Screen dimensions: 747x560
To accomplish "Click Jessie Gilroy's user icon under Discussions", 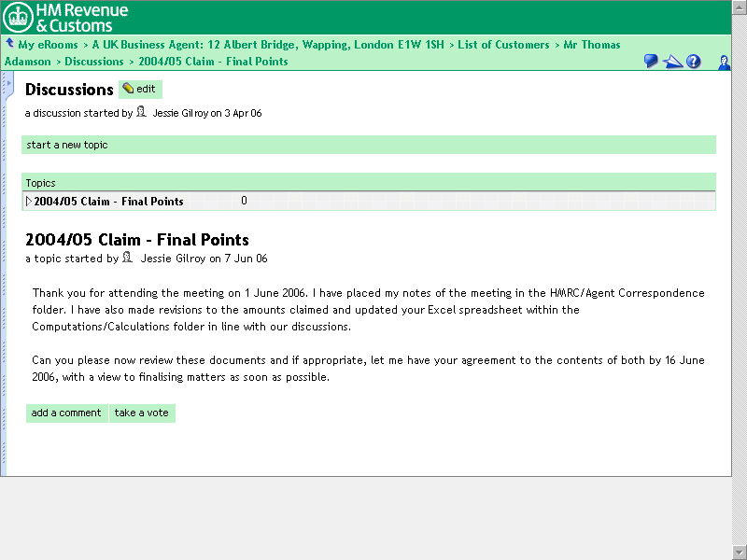I will coord(142,112).
